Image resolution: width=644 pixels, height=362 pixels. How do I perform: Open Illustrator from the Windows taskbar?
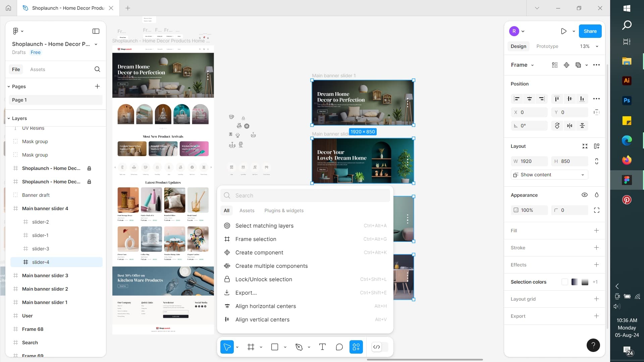(x=627, y=80)
